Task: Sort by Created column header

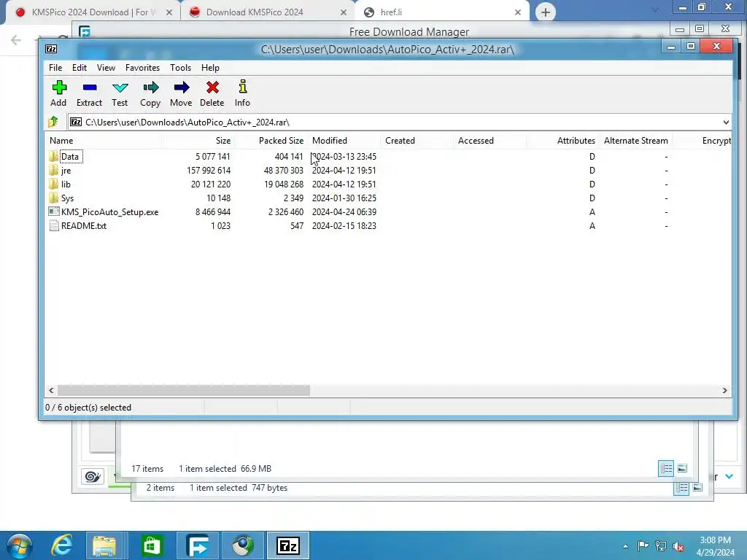Action: [x=417, y=141]
